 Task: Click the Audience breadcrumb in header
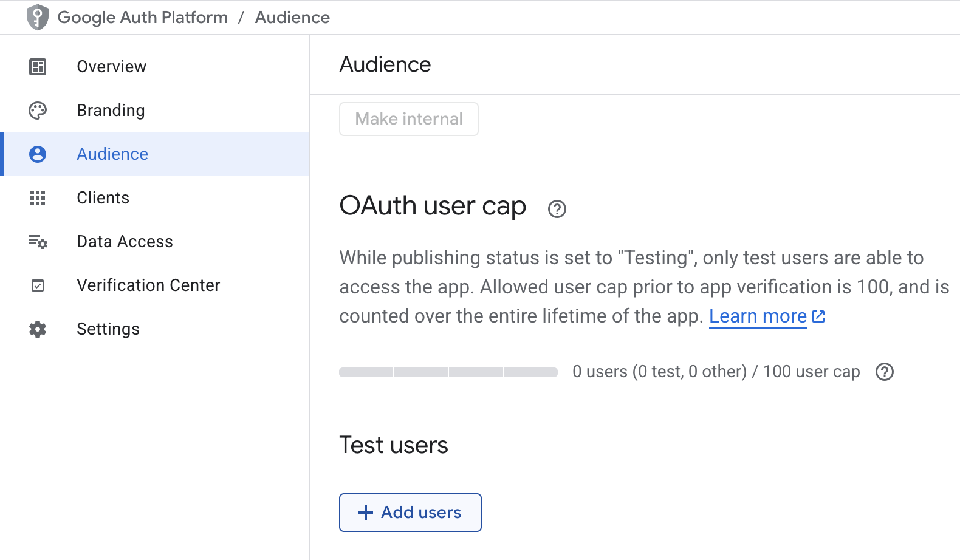(x=292, y=18)
